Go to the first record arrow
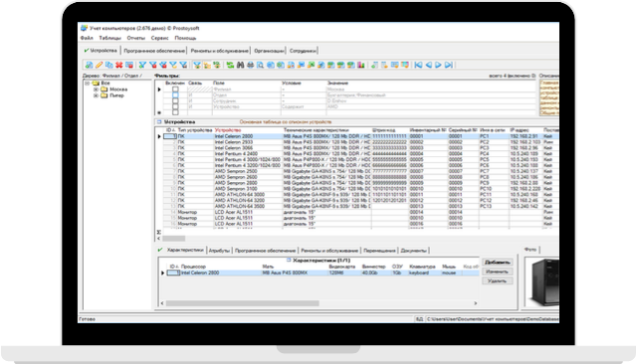637x364 pixels. coord(418,65)
